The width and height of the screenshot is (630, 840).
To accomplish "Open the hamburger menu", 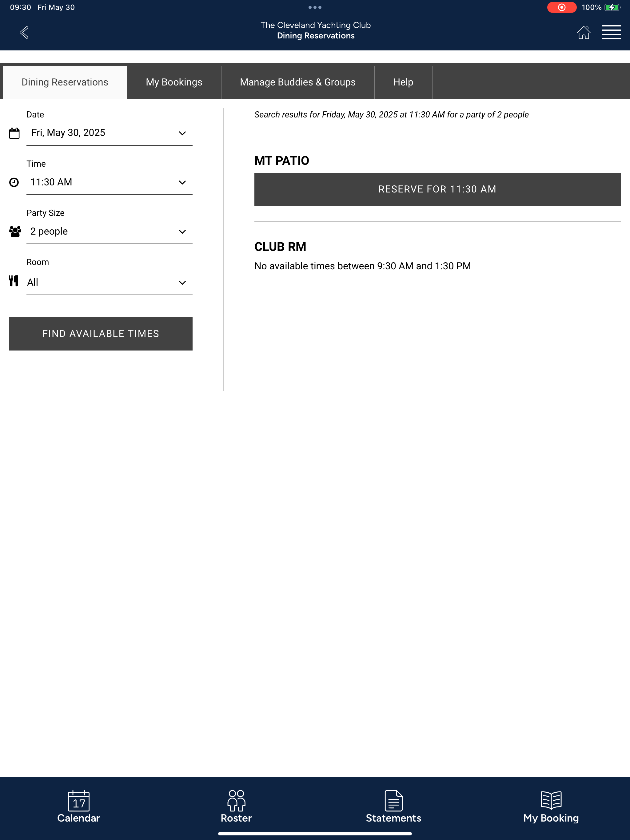I will pos(611,32).
